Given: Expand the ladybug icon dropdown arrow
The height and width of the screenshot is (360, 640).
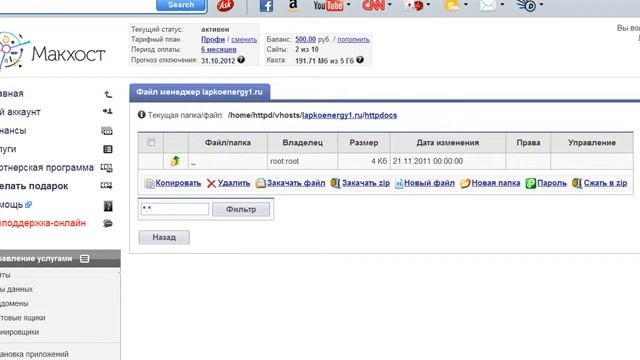Looking at the screenshot, I should (x=428, y=4).
